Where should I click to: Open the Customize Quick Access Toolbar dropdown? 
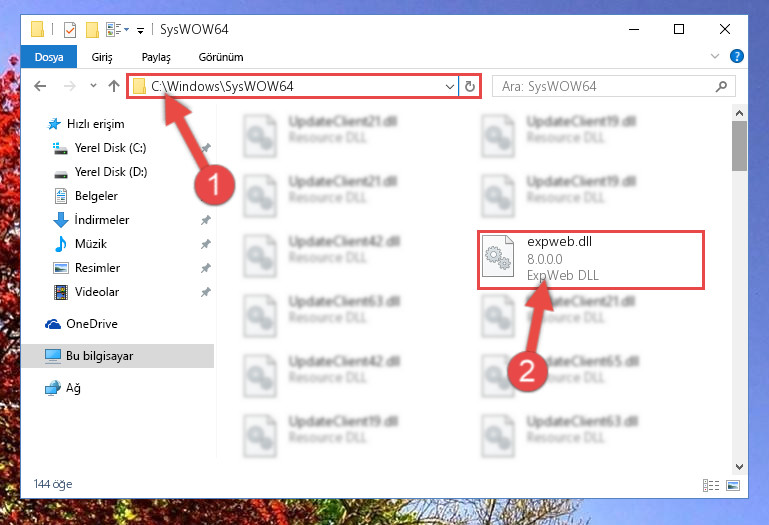click(x=140, y=30)
